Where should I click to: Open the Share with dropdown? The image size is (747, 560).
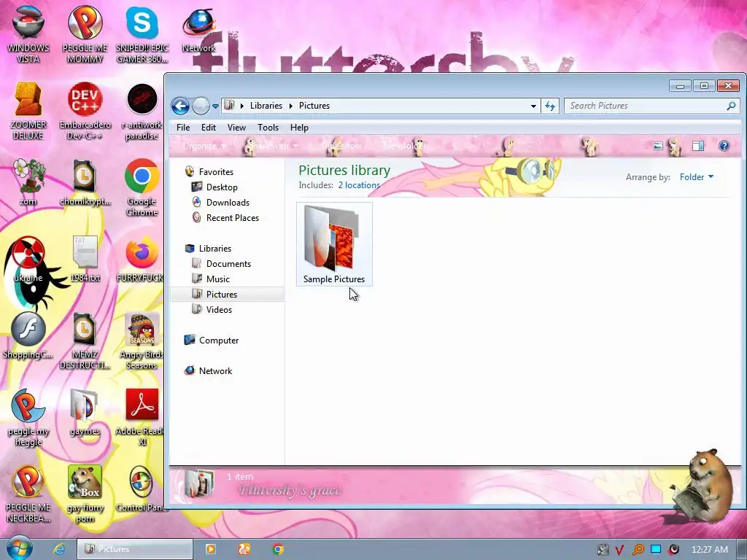(x=274, y=146)
